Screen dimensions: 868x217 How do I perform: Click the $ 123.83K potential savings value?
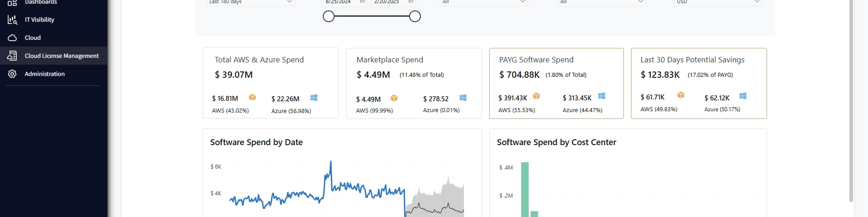coord(660,75)
